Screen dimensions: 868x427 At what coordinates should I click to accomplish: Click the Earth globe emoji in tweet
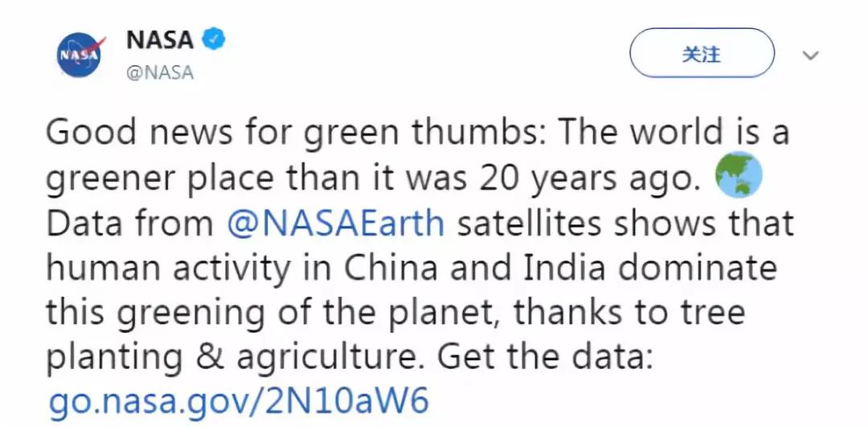tap(737, 174)
